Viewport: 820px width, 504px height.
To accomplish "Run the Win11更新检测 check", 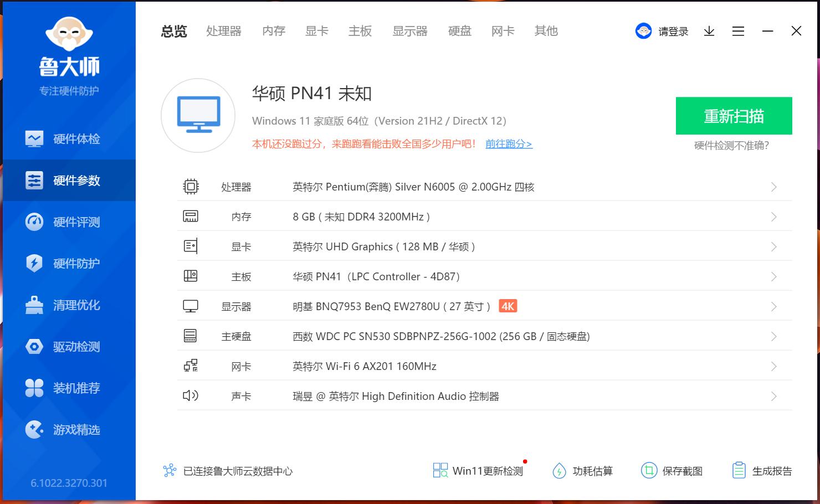I will coord(478,471).
